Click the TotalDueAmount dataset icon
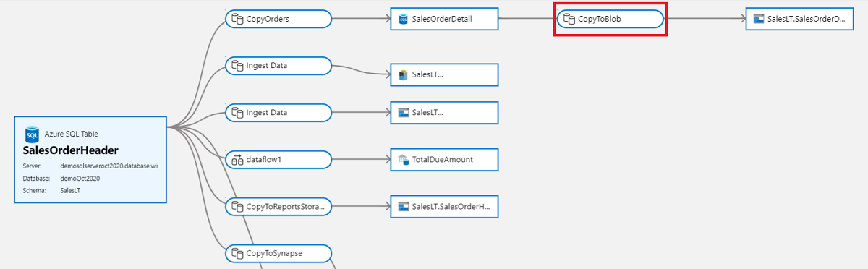The width and height of the screenshot is (868, 269). tap(404, 160)
